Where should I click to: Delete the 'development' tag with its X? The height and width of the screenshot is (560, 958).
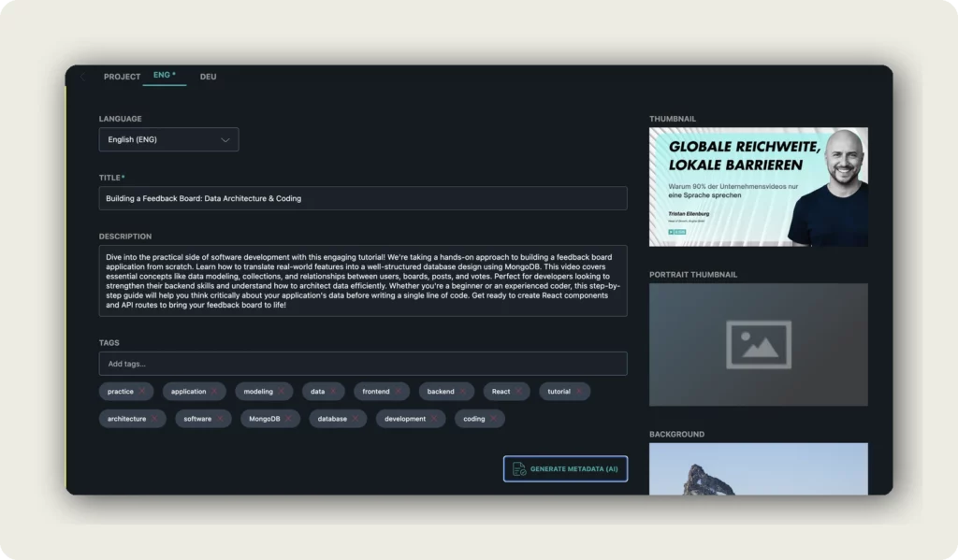pyautogui.click(x=434, y=419)
